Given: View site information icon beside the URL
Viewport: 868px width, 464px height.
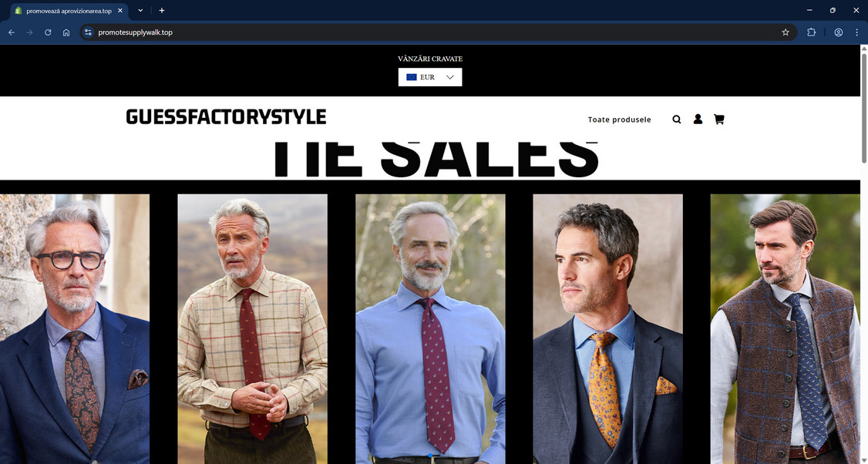Looking at the screenshot, I should (x=88, y=32).
